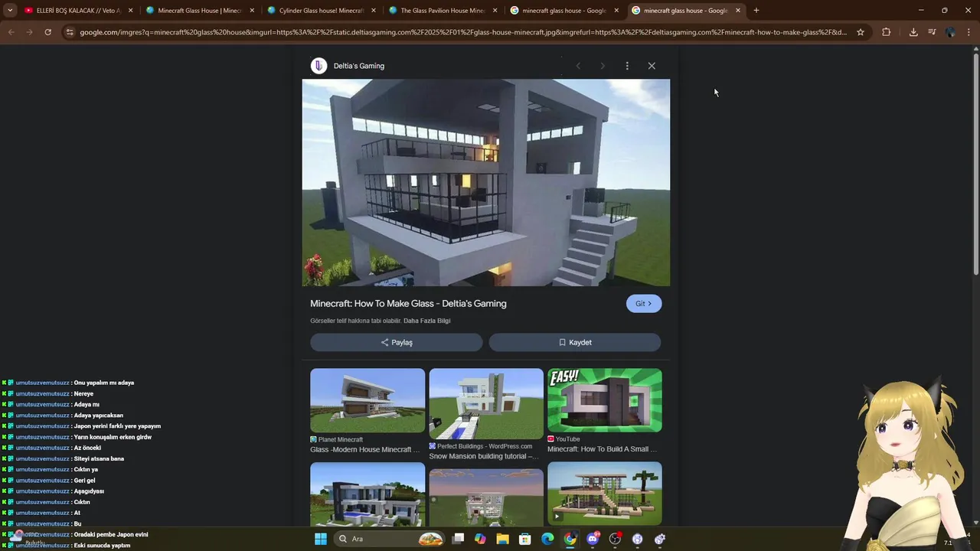Open Microsoft Store from the taskbar

pyautogui.click(x=525, y=539)
